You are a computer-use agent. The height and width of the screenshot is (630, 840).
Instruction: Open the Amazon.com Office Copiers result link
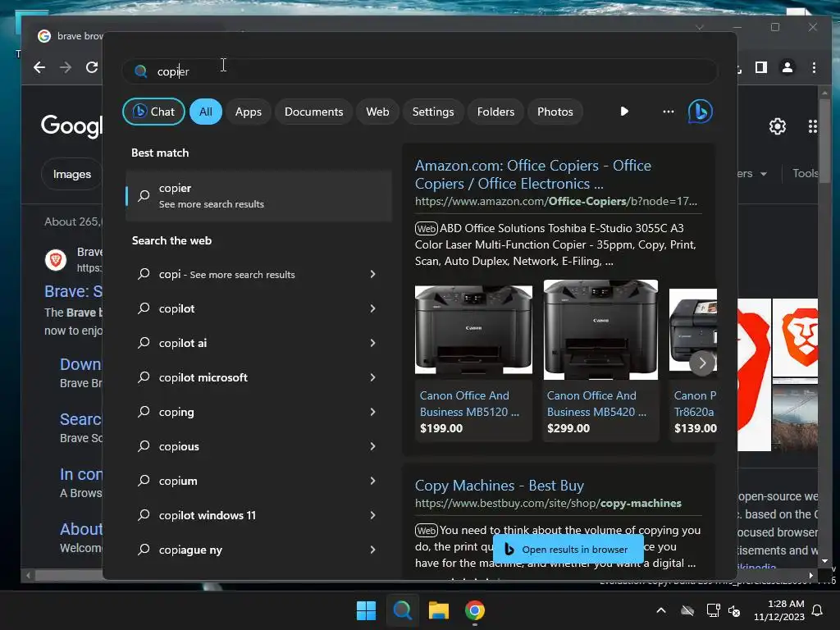(x=533, y=174)
